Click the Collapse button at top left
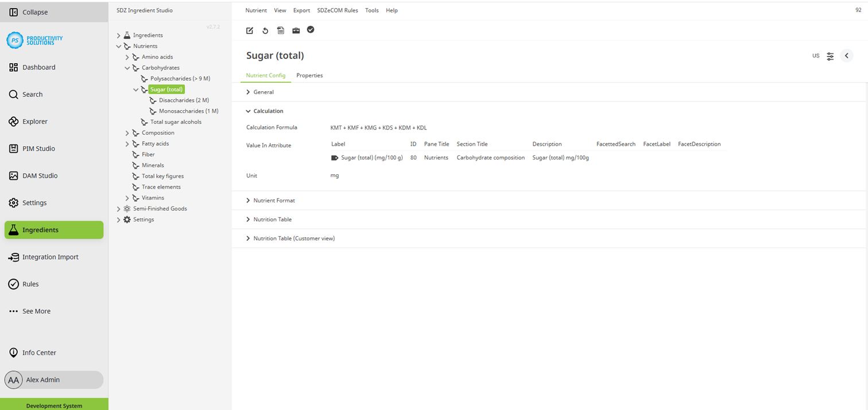 [x=29, y=11]
